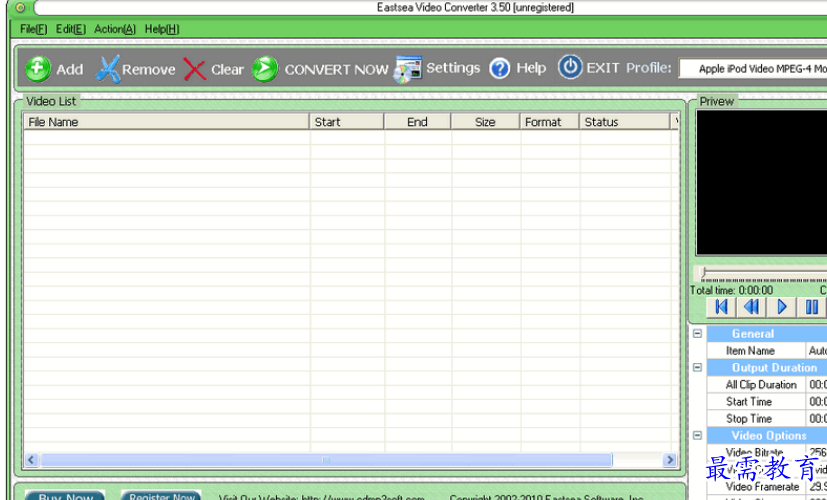This screenshot has width=827, height=500.
Task: Skip to start in the preview player
Action: point(721,306)
